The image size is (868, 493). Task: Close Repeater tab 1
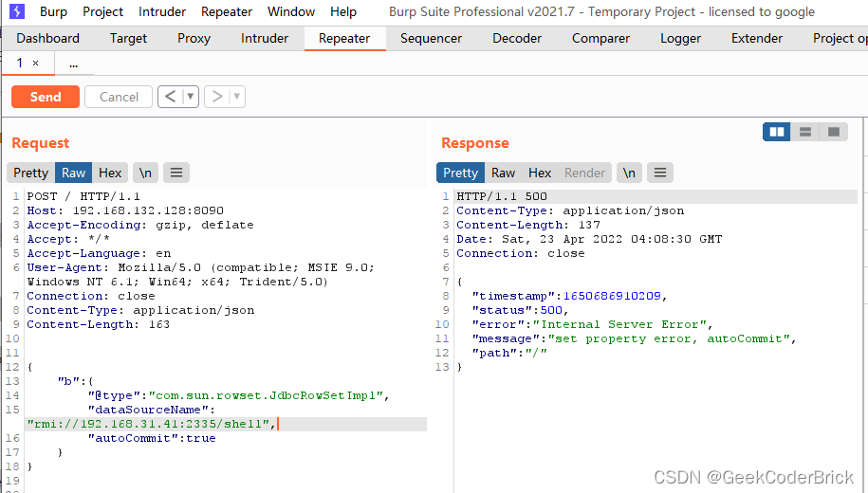click(x=35, y=64)
